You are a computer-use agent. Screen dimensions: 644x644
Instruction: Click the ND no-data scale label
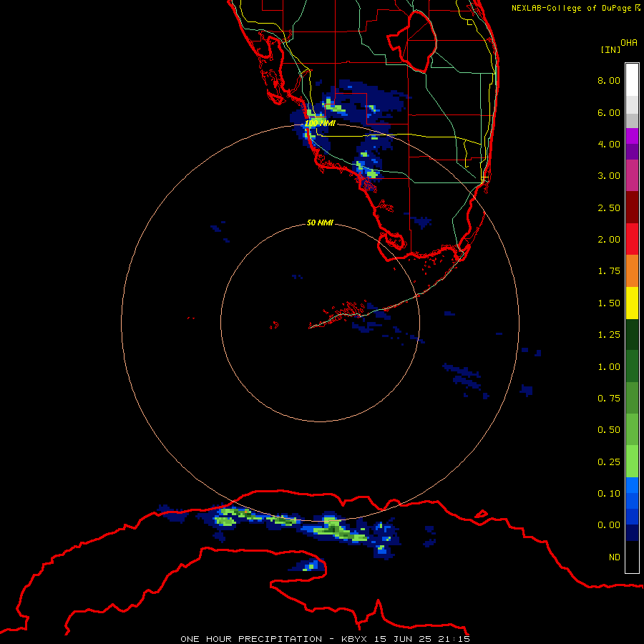[x=615, y=557]
